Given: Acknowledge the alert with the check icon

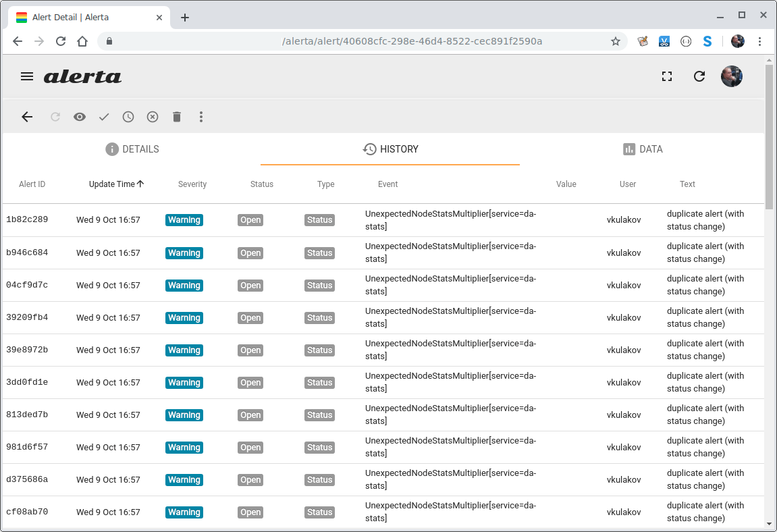Looking at the screenshot, I should [x=104, y=117].
